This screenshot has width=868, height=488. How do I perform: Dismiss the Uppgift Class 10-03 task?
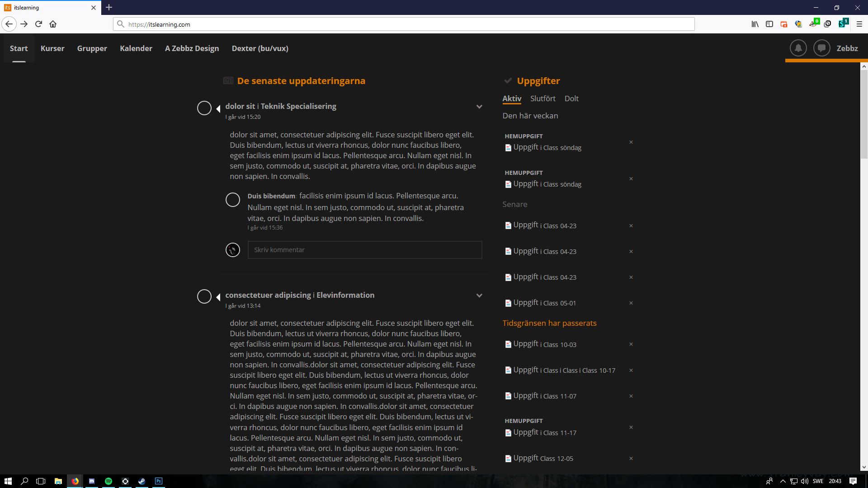click(x=631, y=344)
